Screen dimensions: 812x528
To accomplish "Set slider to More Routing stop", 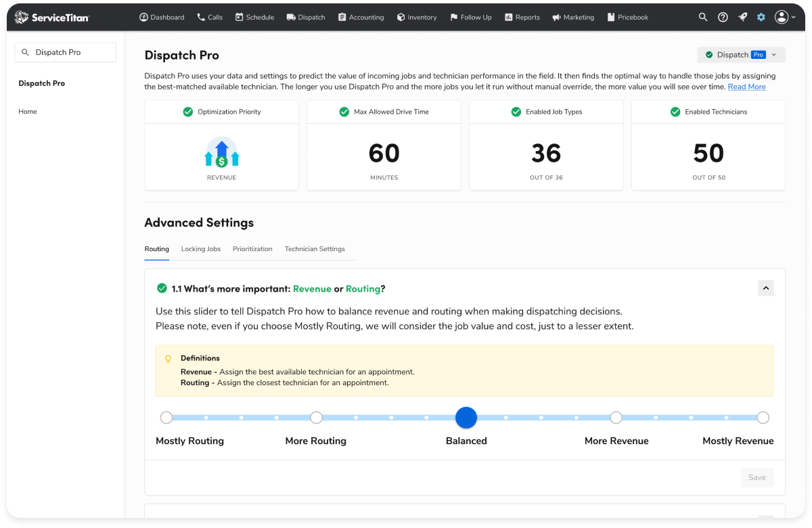I will coord(316,418).
